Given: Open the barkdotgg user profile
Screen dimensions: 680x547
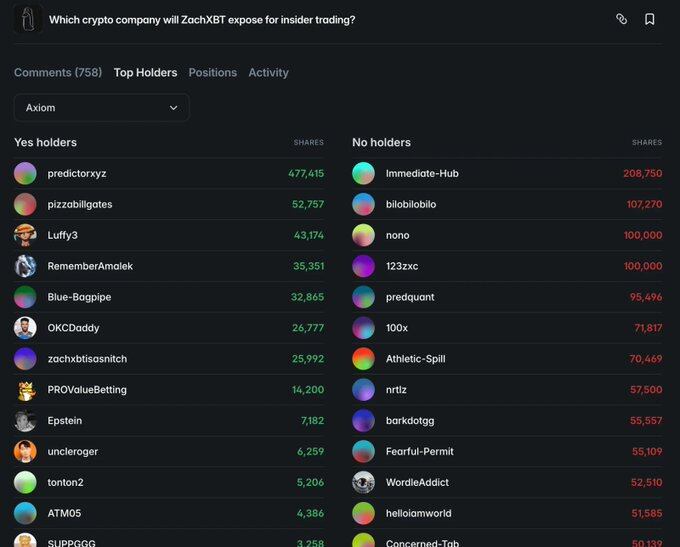Looking at the screenshot, I should point(410,421).
